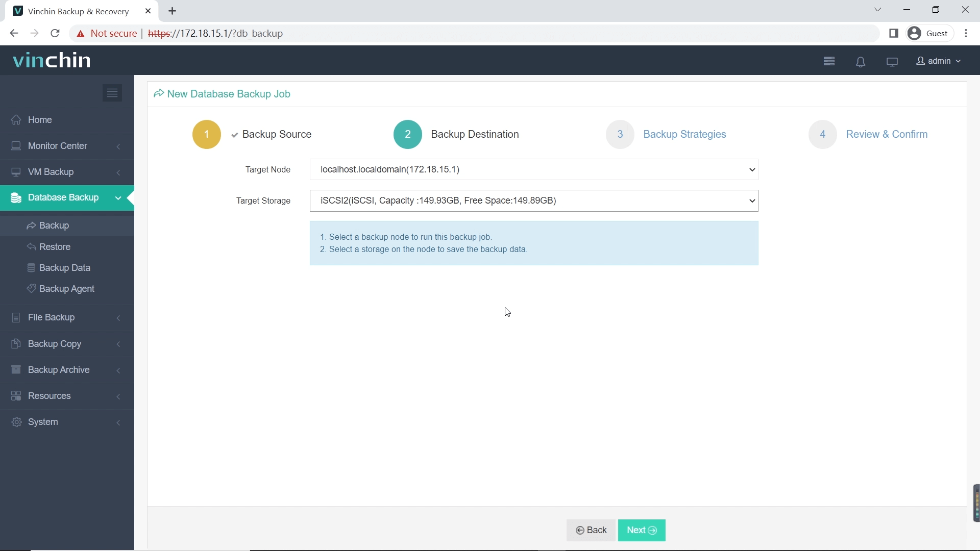Toggle the sidebar collapse hamburger menu
Image resolution: width=980 pixels, height=551 pixels.
point(112,93)
